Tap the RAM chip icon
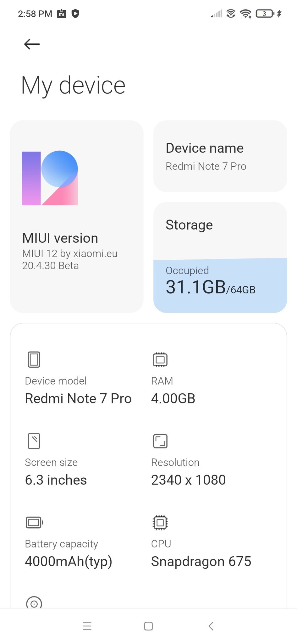Screen dimensions: 297x644 coord(160,359)
